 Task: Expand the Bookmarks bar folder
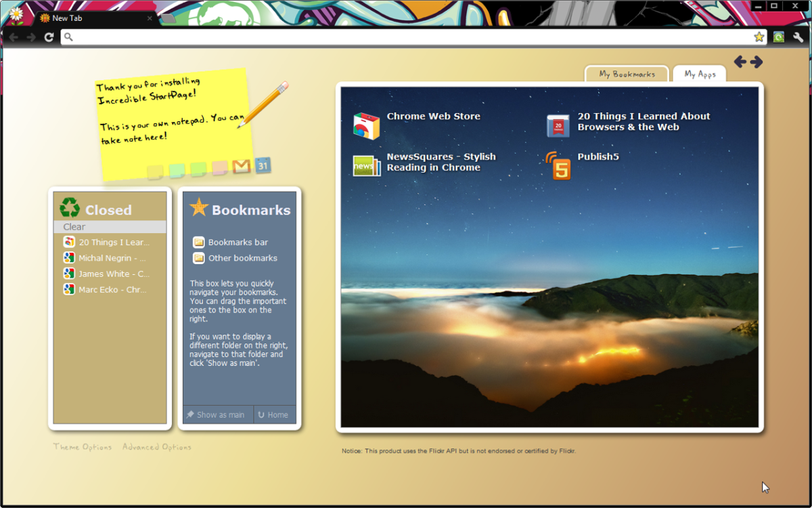tap(238, 242)
